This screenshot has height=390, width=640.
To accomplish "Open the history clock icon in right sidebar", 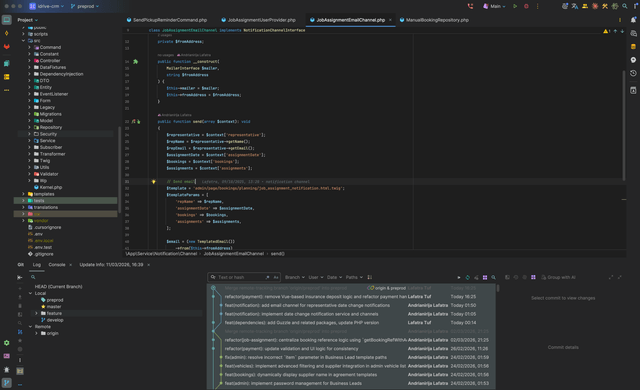I will 633,73.
